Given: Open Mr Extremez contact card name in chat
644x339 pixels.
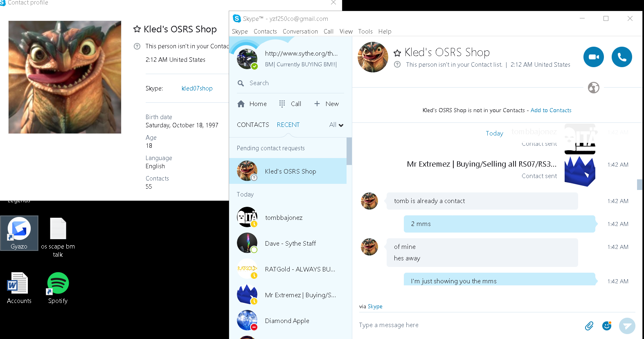Looking at the screenshot, I should pyautogui.click(x=482, y=164).
